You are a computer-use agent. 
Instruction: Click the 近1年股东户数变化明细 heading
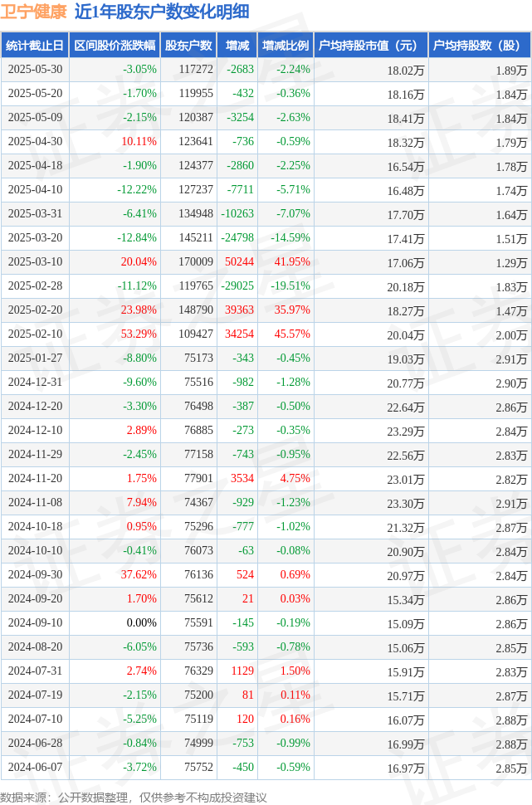click(x=162, y=12)
